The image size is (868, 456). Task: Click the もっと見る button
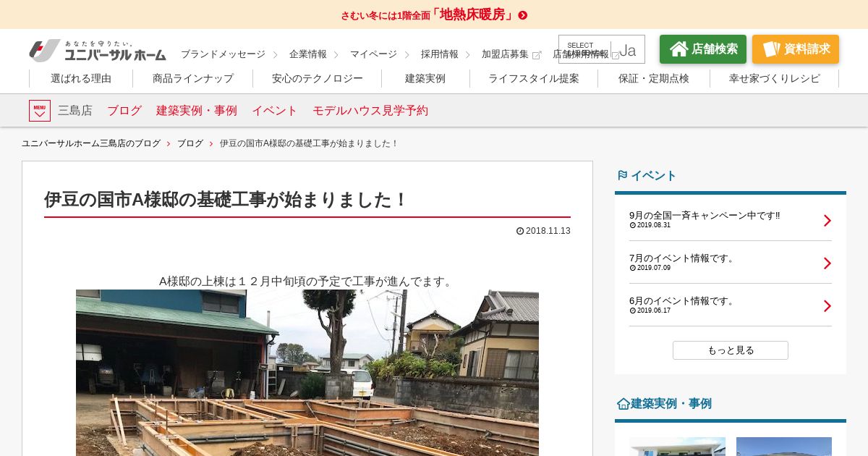(731, 350)
